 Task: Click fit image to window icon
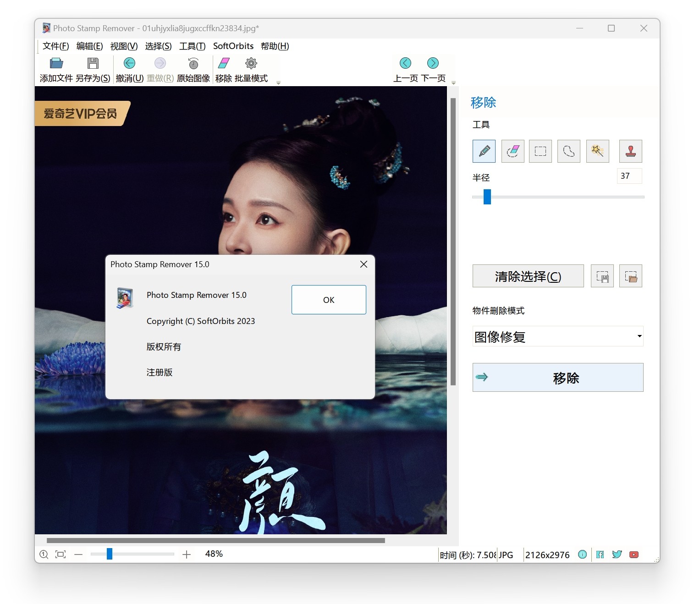tap(61, 555)
